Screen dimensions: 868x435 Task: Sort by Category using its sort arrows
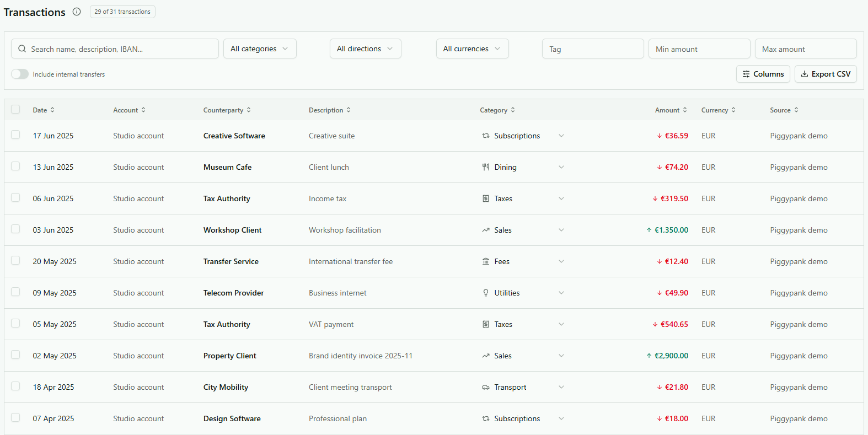click(513, 110)
